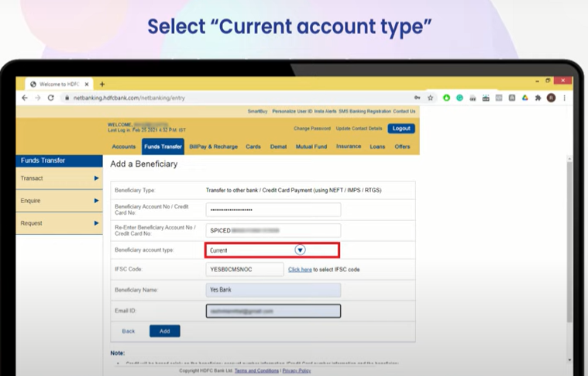The width and height of the screenshot is (588, 376).
Task: Open the Insurance tab
Action: (x=349, y=147)
